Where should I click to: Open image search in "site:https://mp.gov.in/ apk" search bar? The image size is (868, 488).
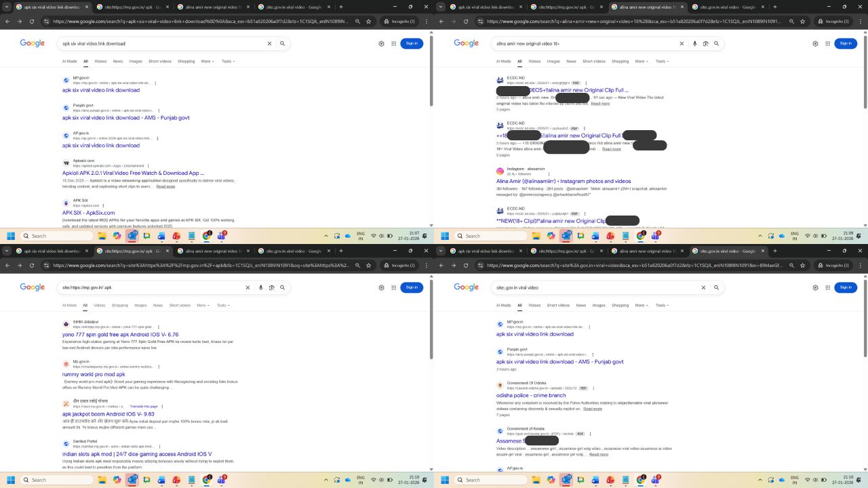271,287
